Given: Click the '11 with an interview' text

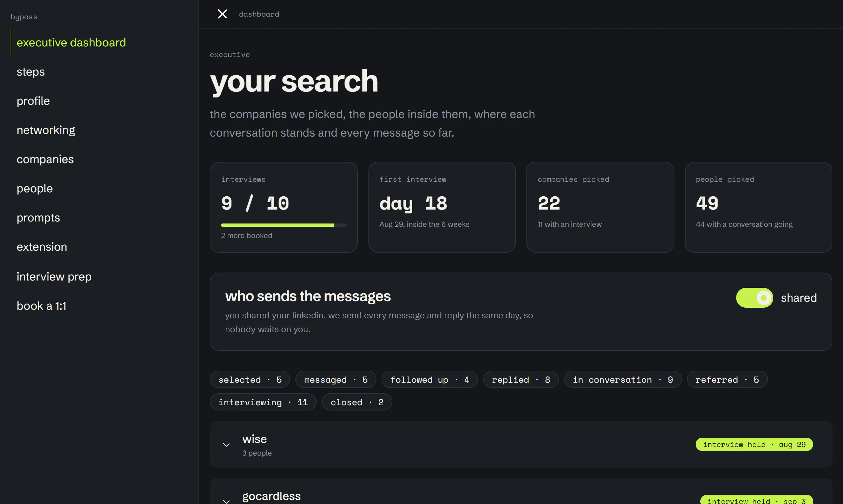Looking at the screenshot, I should tap(570, 224).
